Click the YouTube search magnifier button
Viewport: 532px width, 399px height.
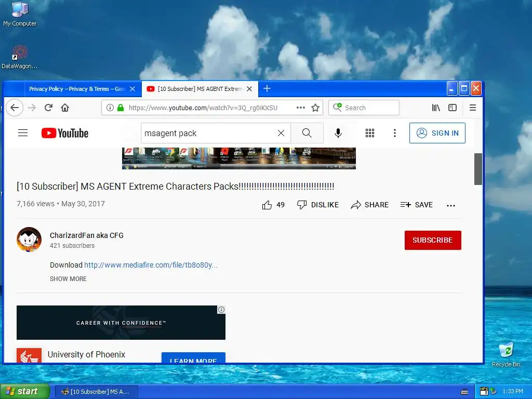click(307, 133)
